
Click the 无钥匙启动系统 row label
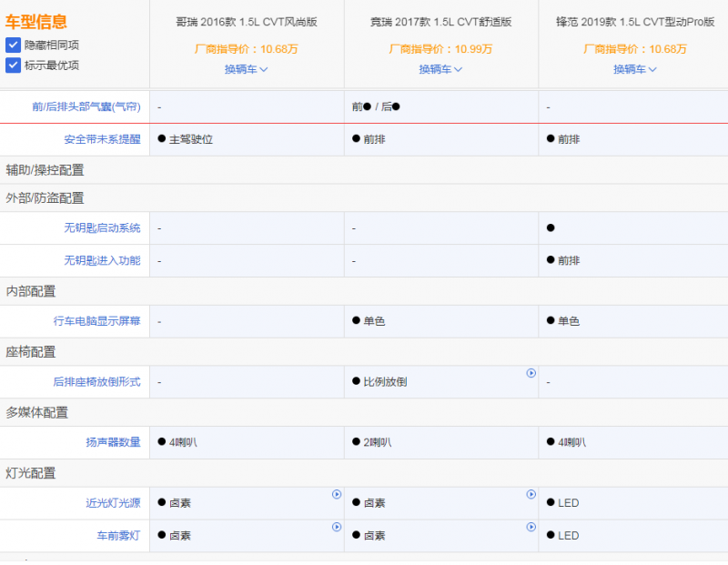(x=102, y=227)
